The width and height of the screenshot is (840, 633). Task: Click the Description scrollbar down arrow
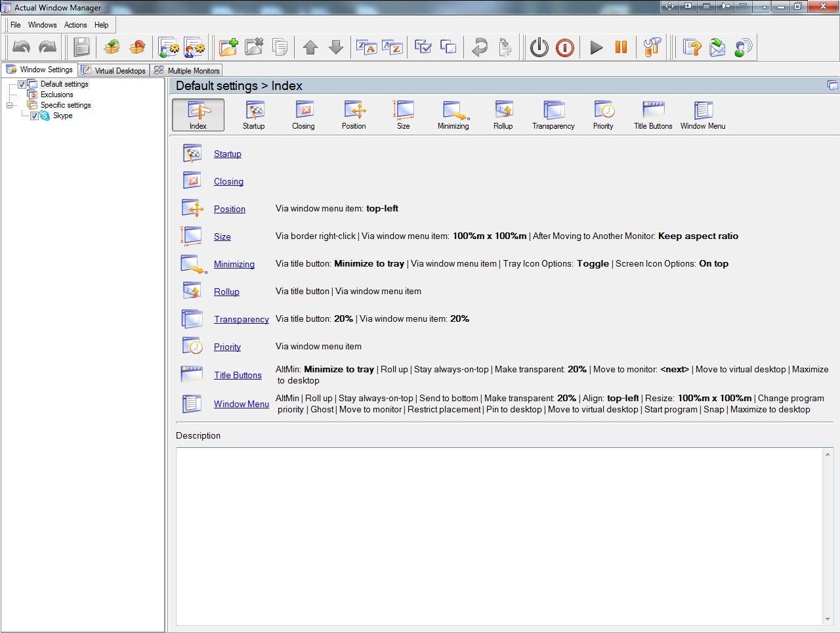pos(828,619)
